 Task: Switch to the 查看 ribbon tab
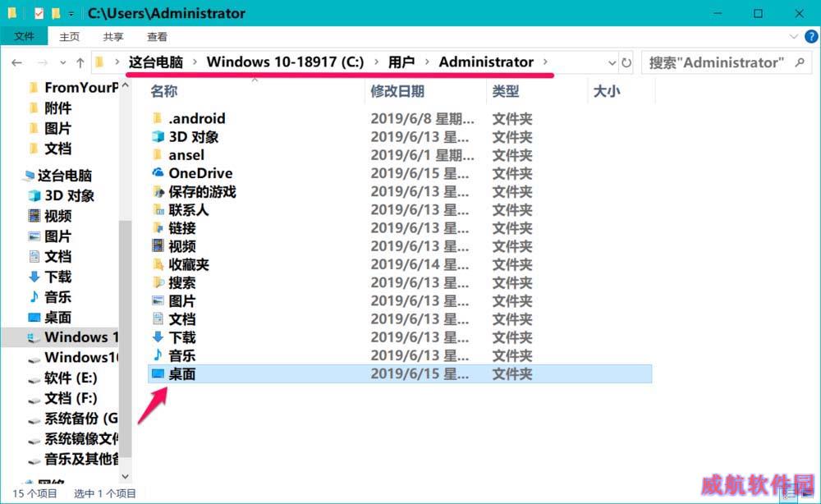(157, 37)
